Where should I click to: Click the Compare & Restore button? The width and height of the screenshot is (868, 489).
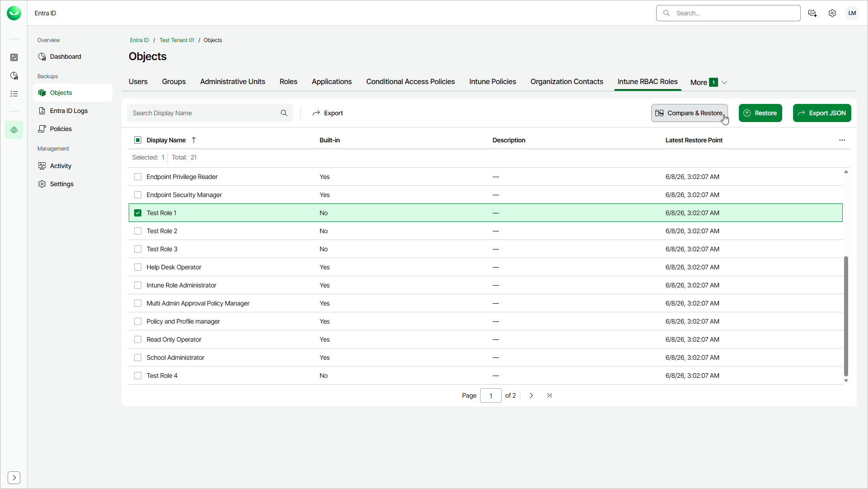689,113
